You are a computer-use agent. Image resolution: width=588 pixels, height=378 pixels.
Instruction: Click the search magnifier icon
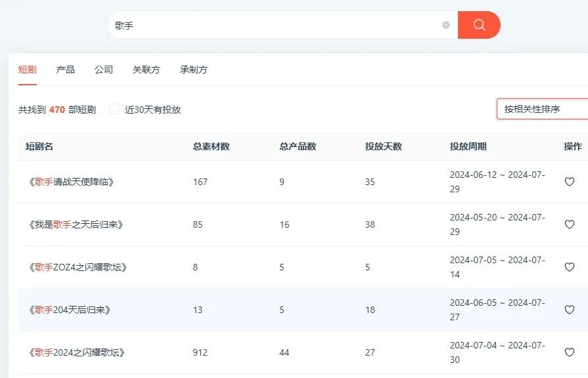(479, 24)
